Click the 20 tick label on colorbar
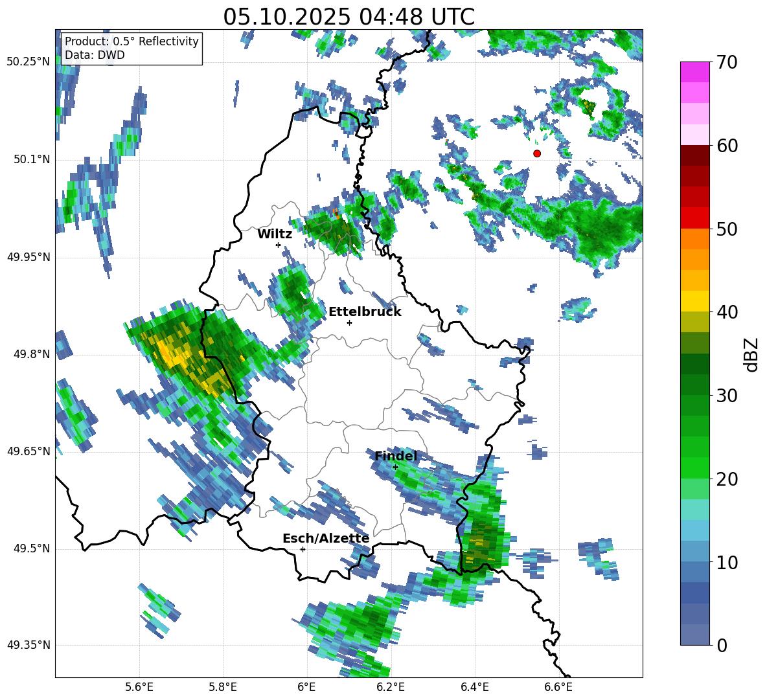Screen dimensions: 767x700 [727, 479]
